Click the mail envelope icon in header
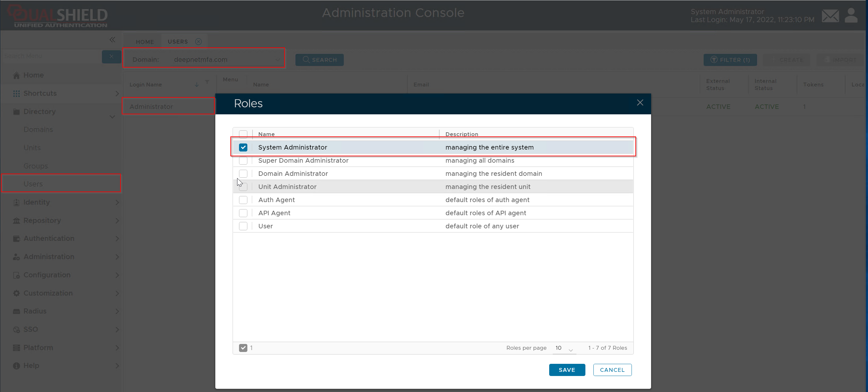This screenshot has height=392, width=868. (830, 16)
